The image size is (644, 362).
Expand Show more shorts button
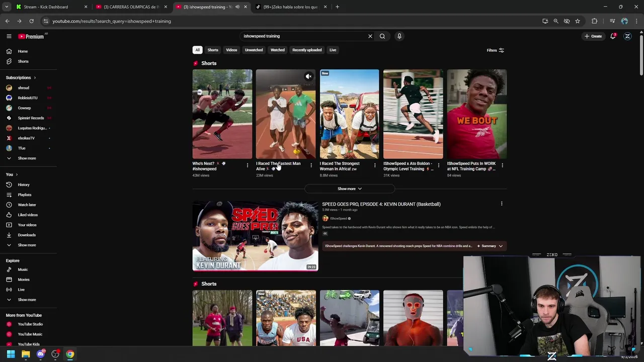point(350,189)
